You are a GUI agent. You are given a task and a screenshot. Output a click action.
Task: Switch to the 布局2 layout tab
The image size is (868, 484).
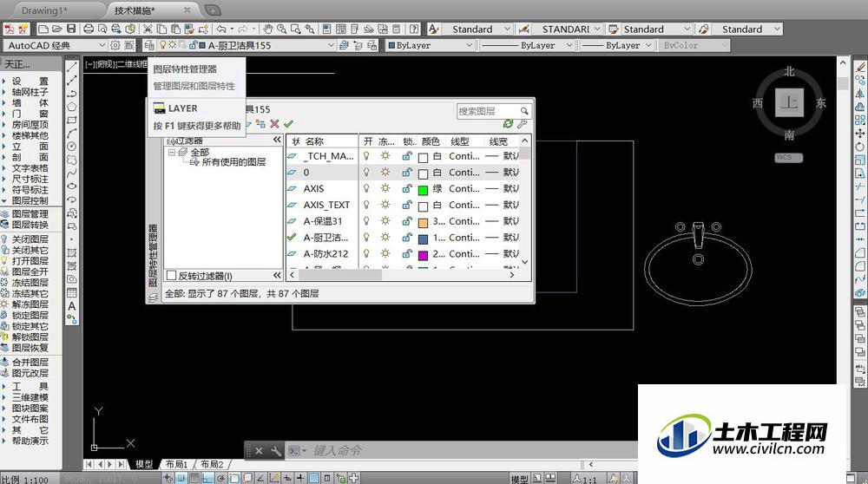click(212, 464)
